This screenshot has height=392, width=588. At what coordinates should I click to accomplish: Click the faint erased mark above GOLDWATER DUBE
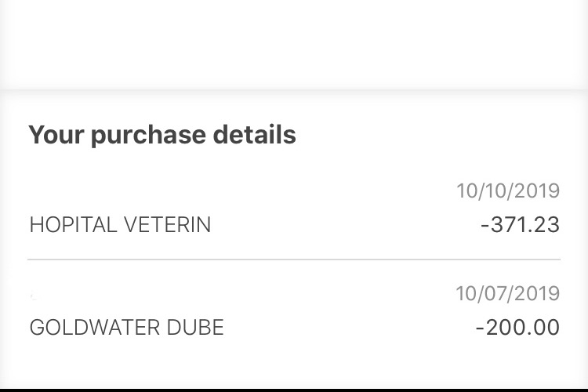[x=34, y=296]
